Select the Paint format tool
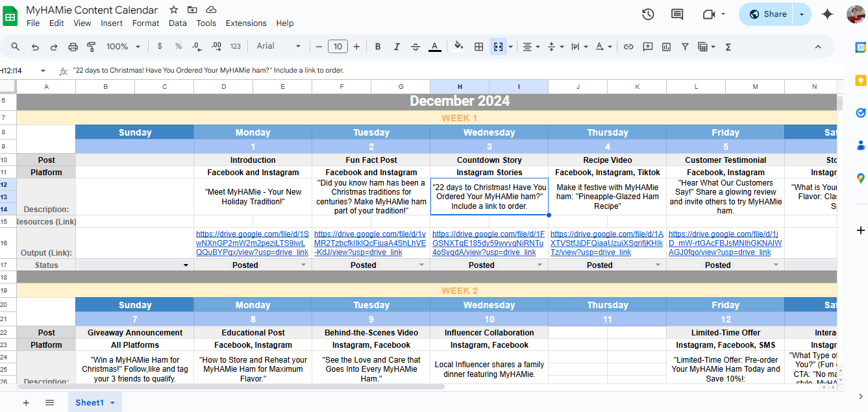The height and width of the screenshot is (412, 868). [x=92, y=47]
